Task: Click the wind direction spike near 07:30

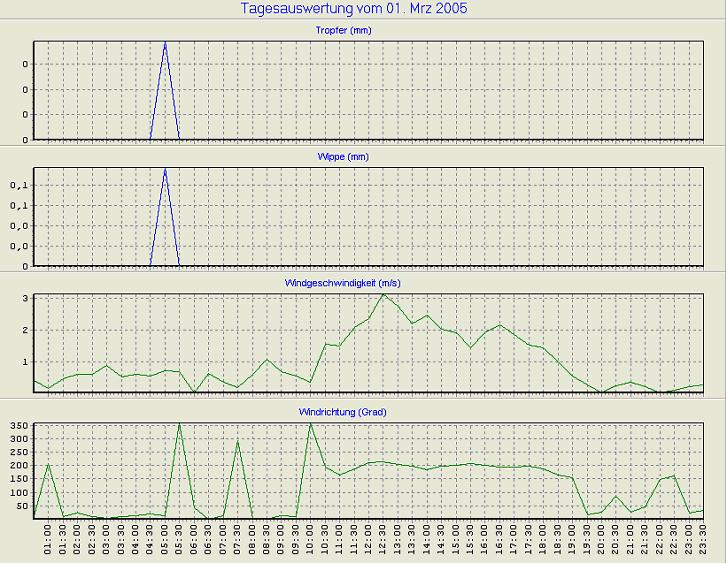Action: (x=237, y=441)
